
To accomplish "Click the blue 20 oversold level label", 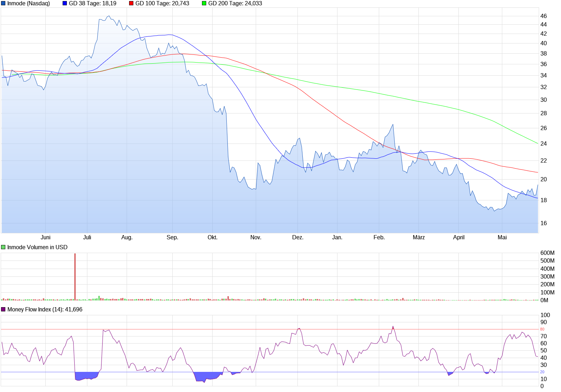I will click(x=542, y=372).
